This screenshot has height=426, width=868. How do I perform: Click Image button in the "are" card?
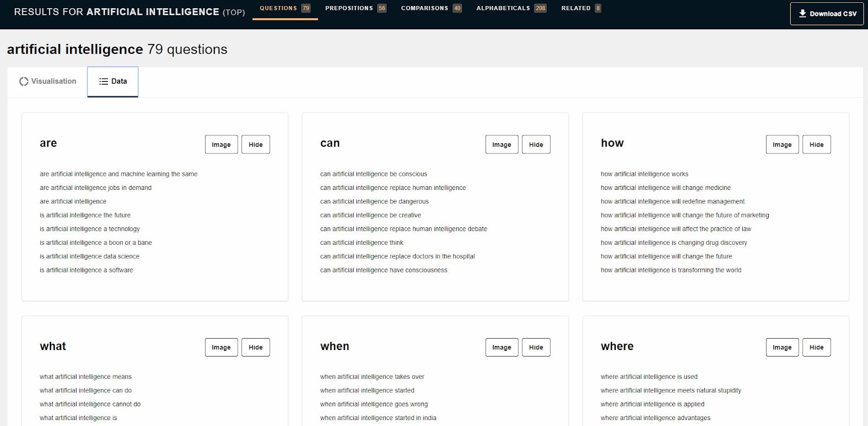[x=221, y=144]
